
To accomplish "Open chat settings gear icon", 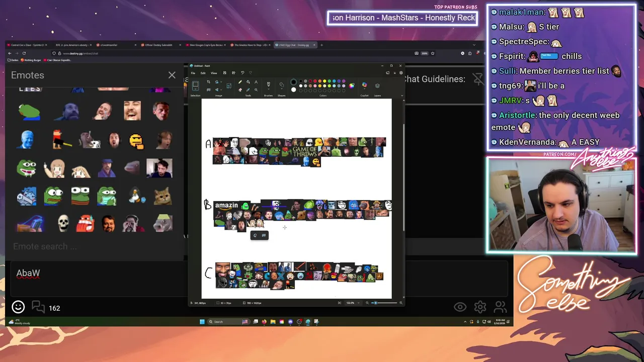I will point(480,307).
